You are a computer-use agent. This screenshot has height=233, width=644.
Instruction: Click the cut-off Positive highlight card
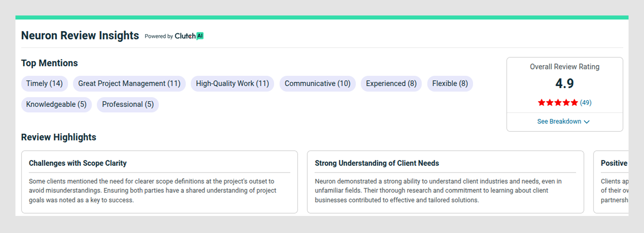[611, 182]
